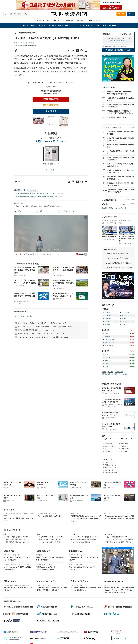Click the NIKKEI Asia logo
The width and height of the screenshot is (138, 644).
click(112, 614)
